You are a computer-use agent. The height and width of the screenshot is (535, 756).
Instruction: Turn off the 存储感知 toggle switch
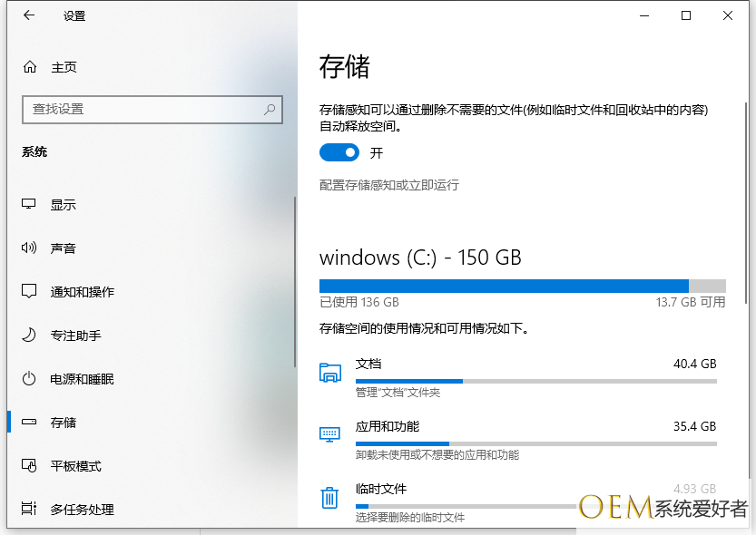[x=339, y=152]
